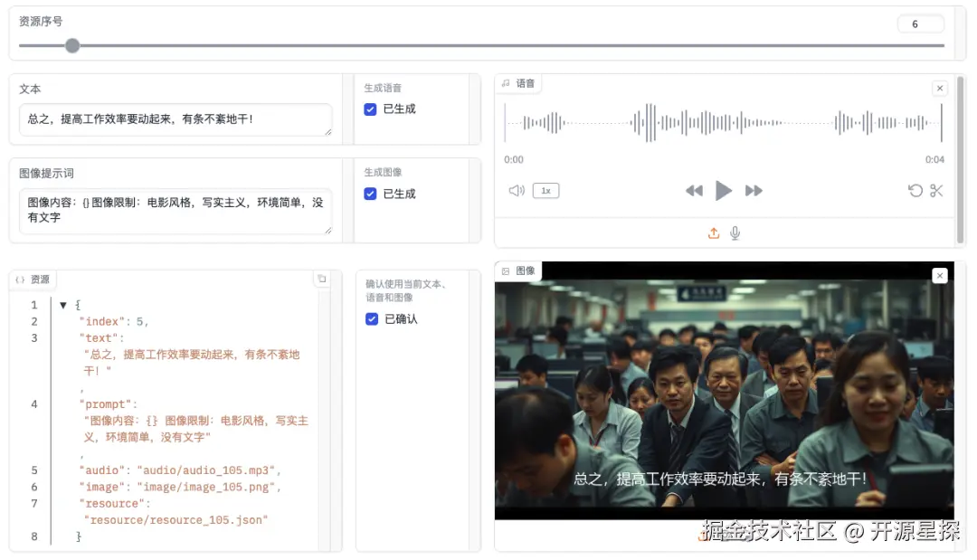Upload audio via the orange upload icon
Screen dimensions: 977x560
click(x=714, y=233)
